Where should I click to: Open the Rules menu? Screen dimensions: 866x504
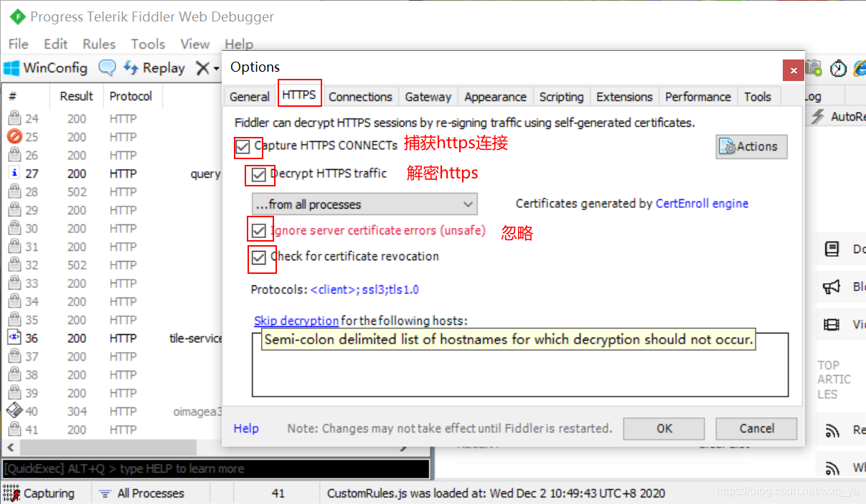click(99, 44)
